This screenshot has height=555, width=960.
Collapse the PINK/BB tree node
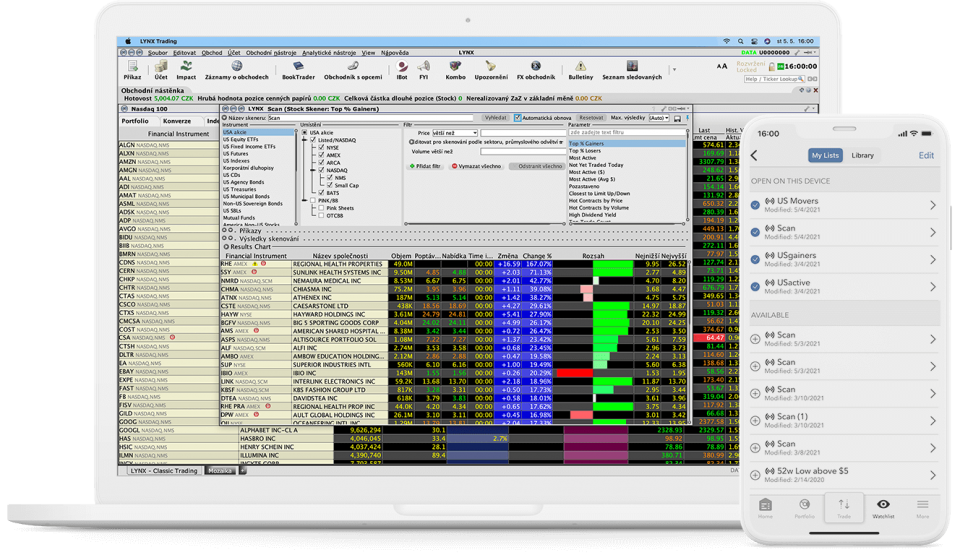pos(304,200)
